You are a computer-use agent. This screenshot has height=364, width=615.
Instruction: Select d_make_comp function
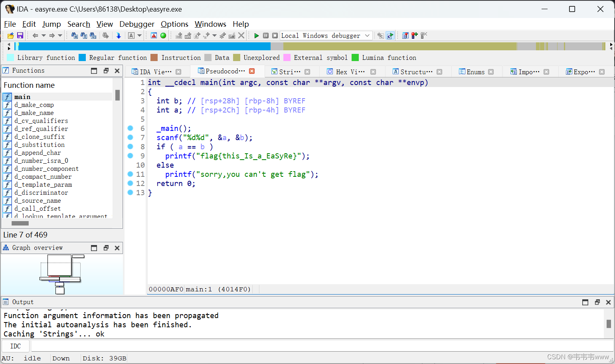click(57, 105)
